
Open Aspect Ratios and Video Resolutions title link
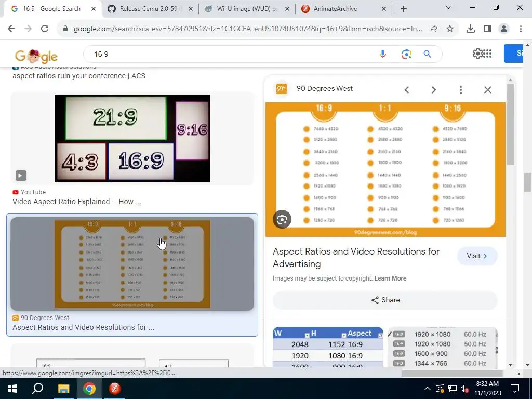(x=356, y=258)
